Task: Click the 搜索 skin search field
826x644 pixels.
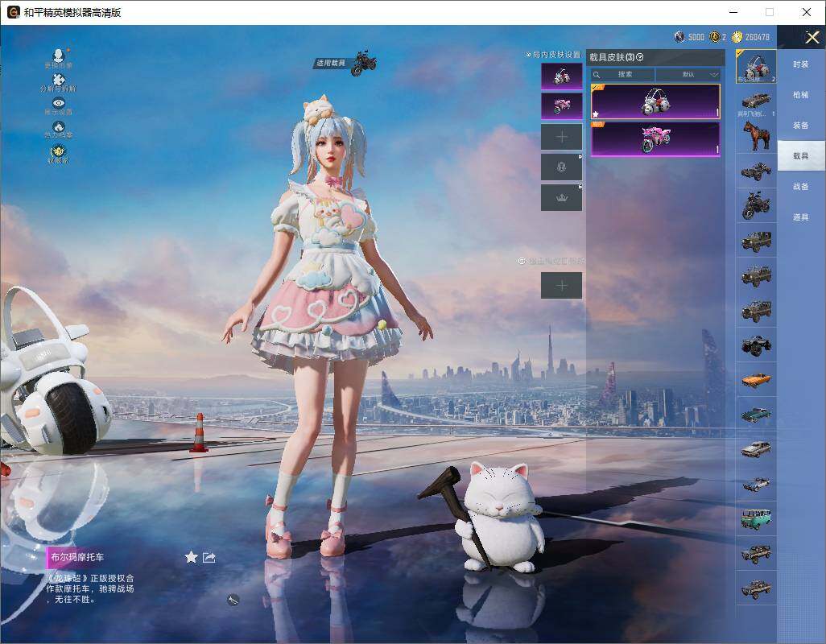Action: [622, 74]
